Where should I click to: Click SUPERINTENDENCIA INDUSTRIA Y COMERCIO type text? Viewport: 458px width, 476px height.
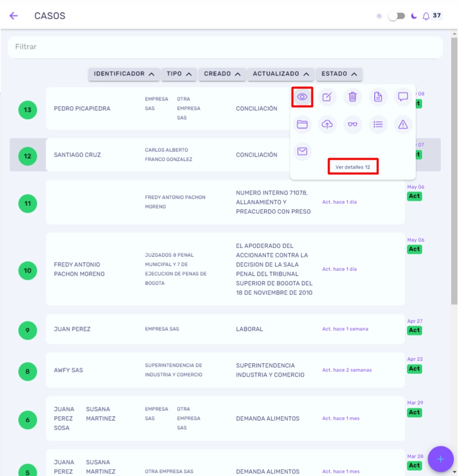pos(270,370)
